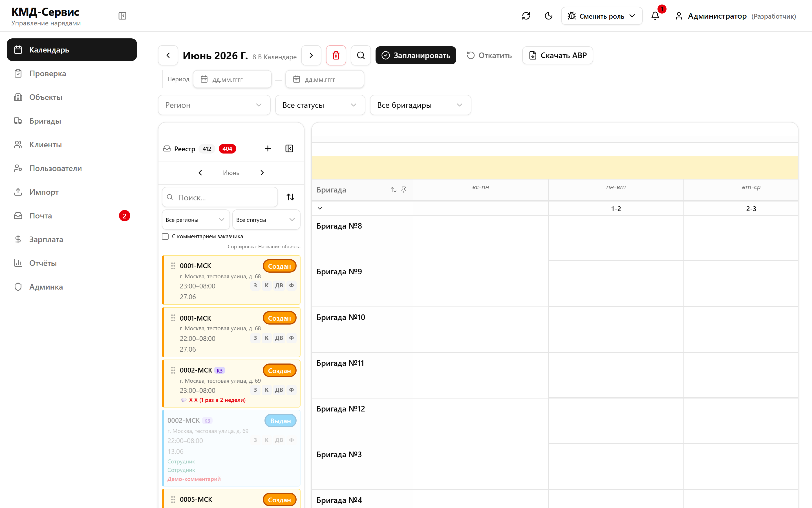Click the red 404 badge
This screenshot has width=812, height=508.
tap(227, 148)
